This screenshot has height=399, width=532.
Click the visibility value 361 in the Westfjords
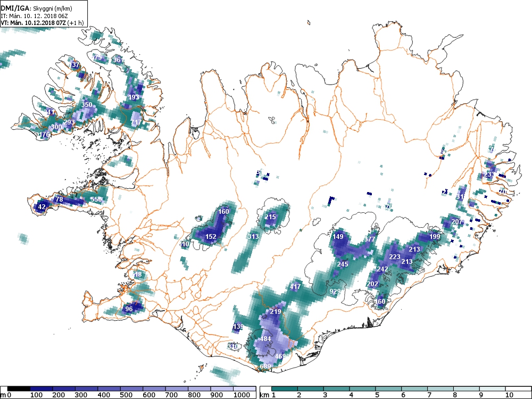tap(119, 60)
